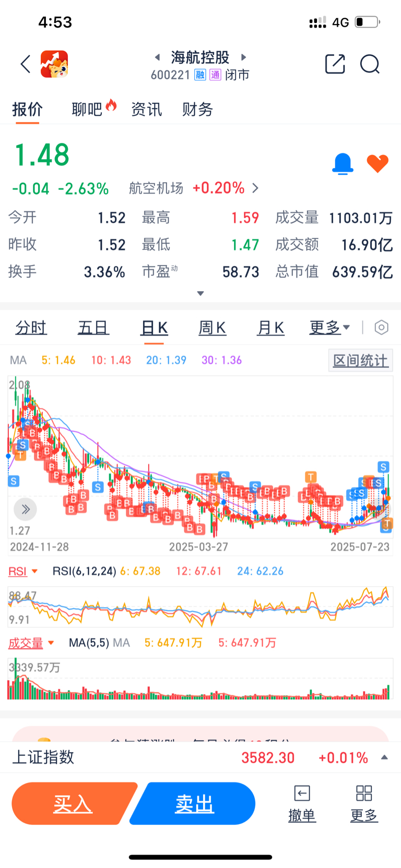The image size is (401, 868).
Task: Tap the 换手 value 3.36%
Action: 104,271
